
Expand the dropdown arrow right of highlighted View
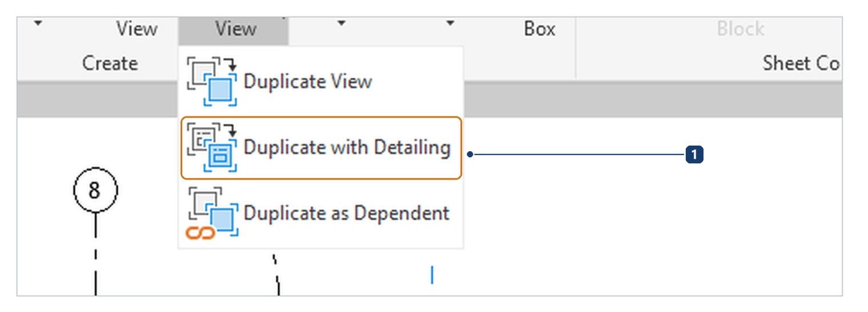coord(341,23)
